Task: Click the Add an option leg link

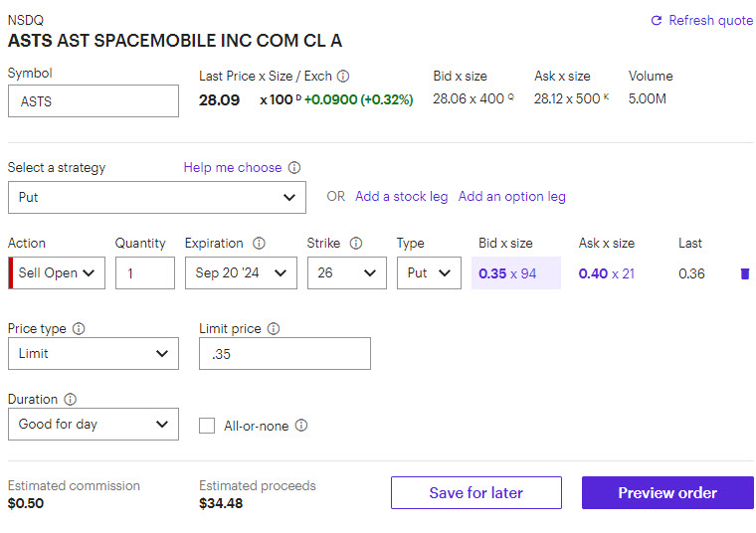Action: pyautogui.click(x=511, y=197)
